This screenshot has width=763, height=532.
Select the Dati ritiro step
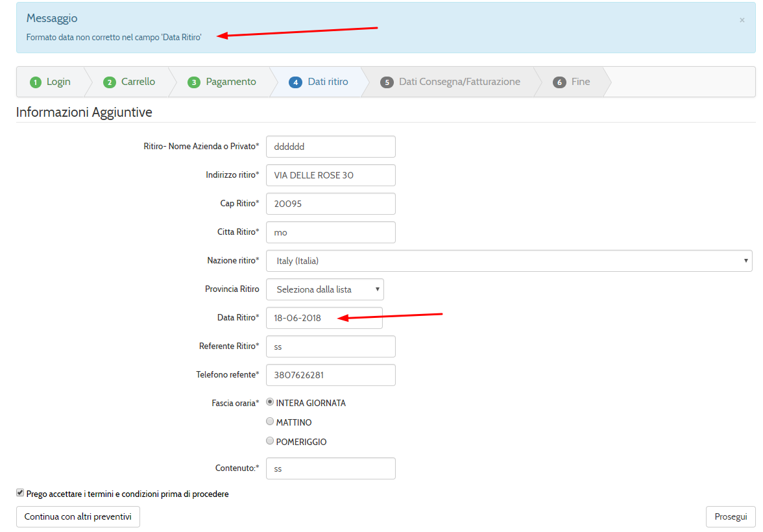319,82
